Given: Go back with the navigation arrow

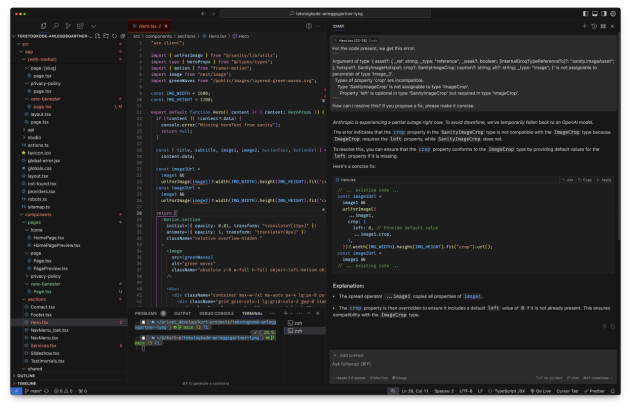Looking at the screenshot, I should (203, 14).
